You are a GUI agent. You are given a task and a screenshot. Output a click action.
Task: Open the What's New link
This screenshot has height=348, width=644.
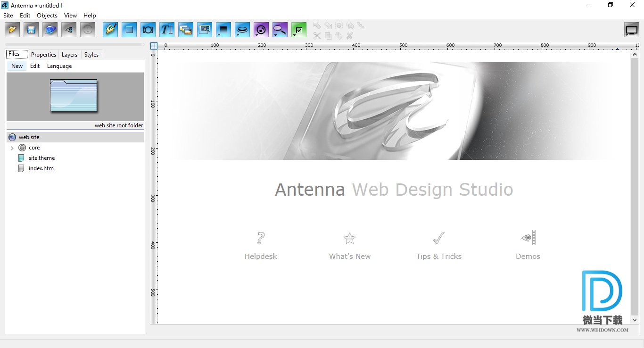pos(350,257)
